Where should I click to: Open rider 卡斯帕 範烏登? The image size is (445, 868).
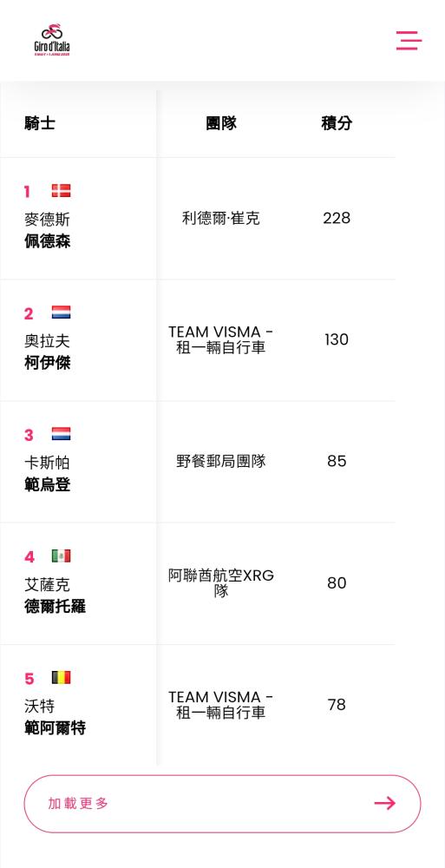(47, 474)
